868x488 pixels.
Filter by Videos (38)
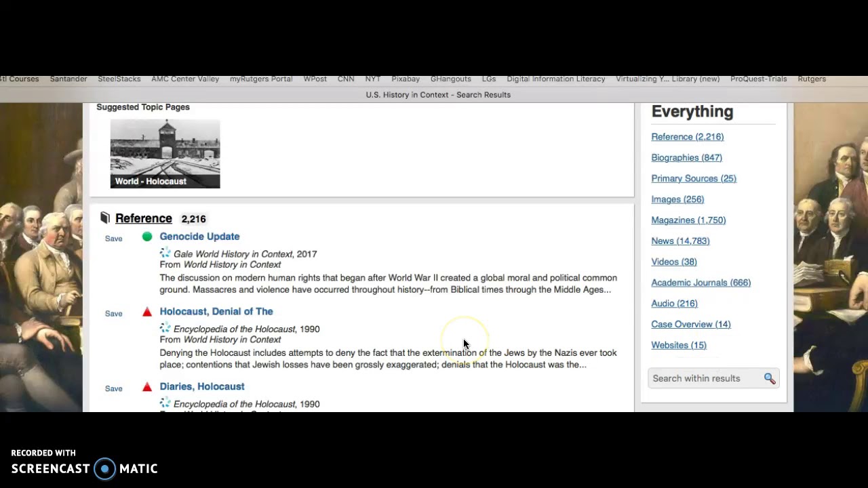pos(673,262)
